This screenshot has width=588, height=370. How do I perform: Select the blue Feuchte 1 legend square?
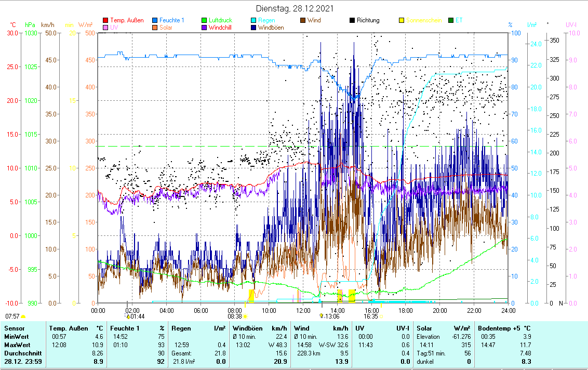(x=155, y=21)
